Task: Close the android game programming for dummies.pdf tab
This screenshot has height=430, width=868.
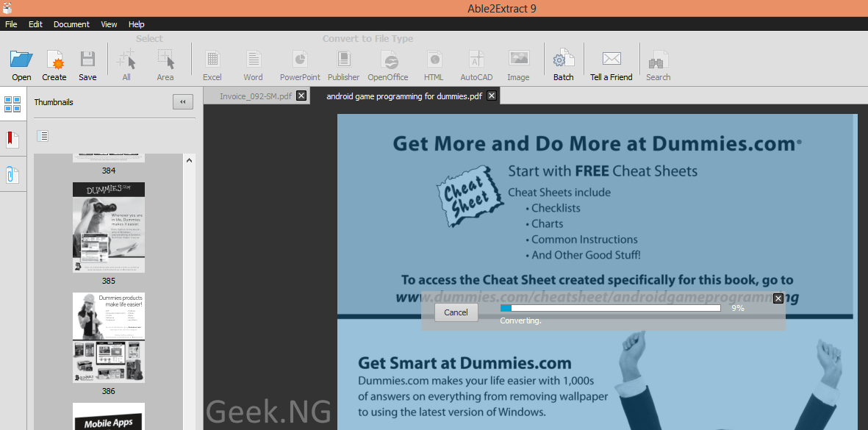Action: click(492, 96)
